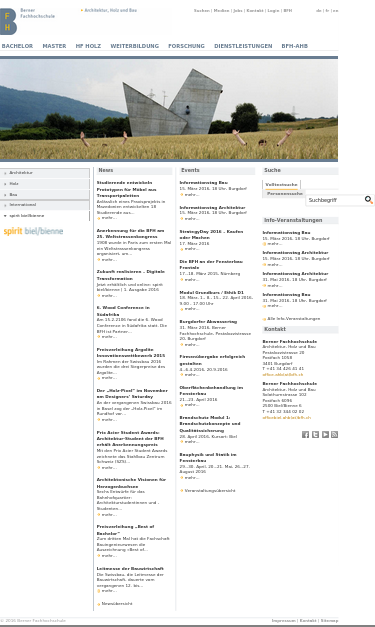Click the hero building banner image
This screenshot has width=375, height=627.
click(169, 110)
